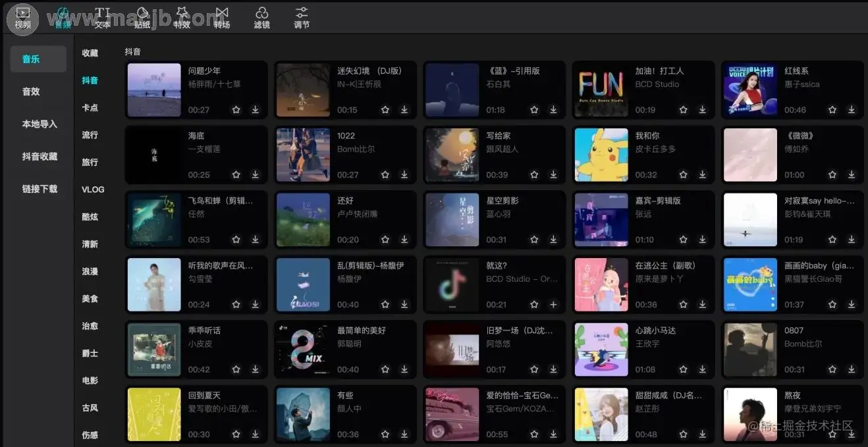Screen dimensions: 868x447
Task: Open 抖音收藏 favorites section
Action: (x=40, y=156)
